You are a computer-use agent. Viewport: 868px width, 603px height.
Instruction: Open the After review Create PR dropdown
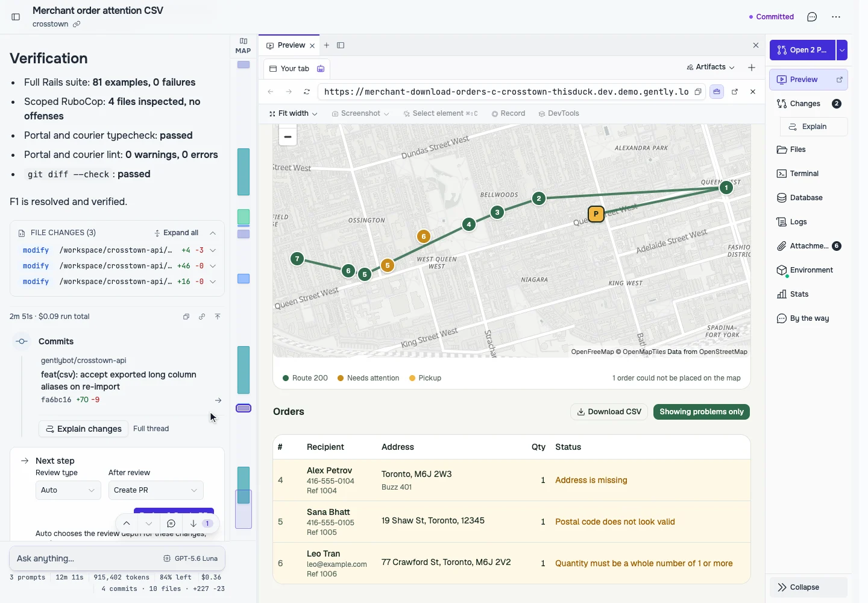tap(156, 490)
